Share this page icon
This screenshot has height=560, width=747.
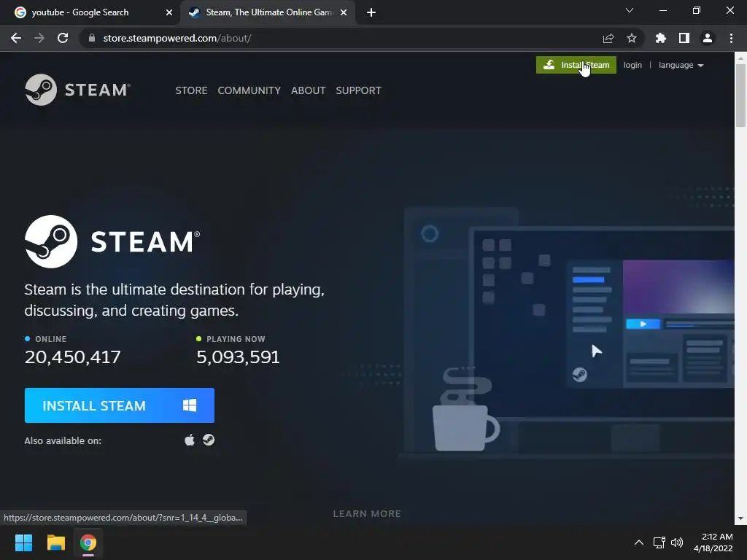tap(608, 38)
